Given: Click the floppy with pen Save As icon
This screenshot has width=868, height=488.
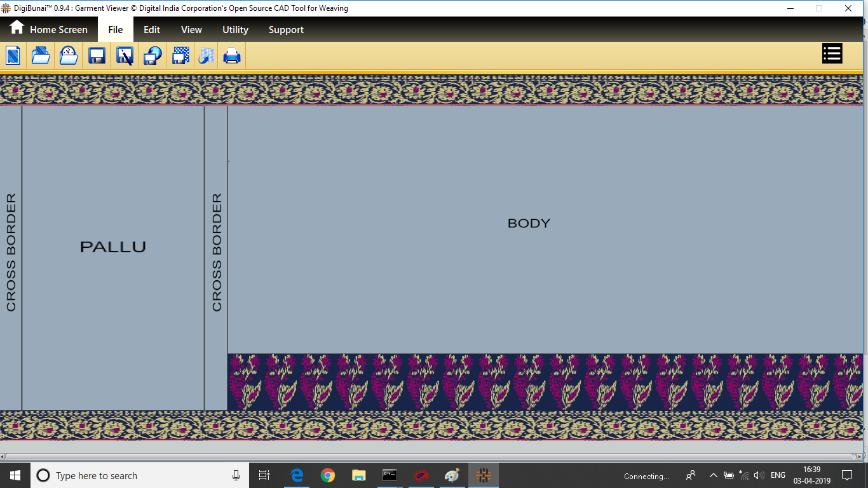Looking at the screenshot, I should tap(125, 56).
